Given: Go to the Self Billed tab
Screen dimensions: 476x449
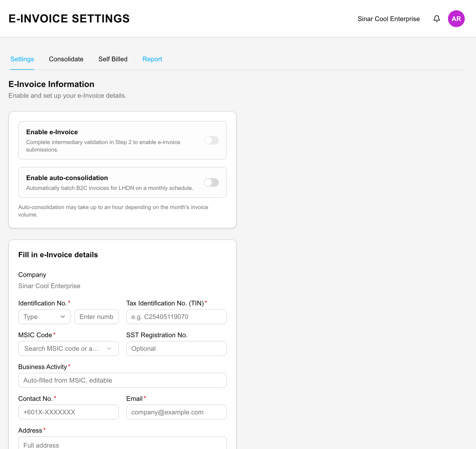Looking at the screenshot, I should point(113,59).
